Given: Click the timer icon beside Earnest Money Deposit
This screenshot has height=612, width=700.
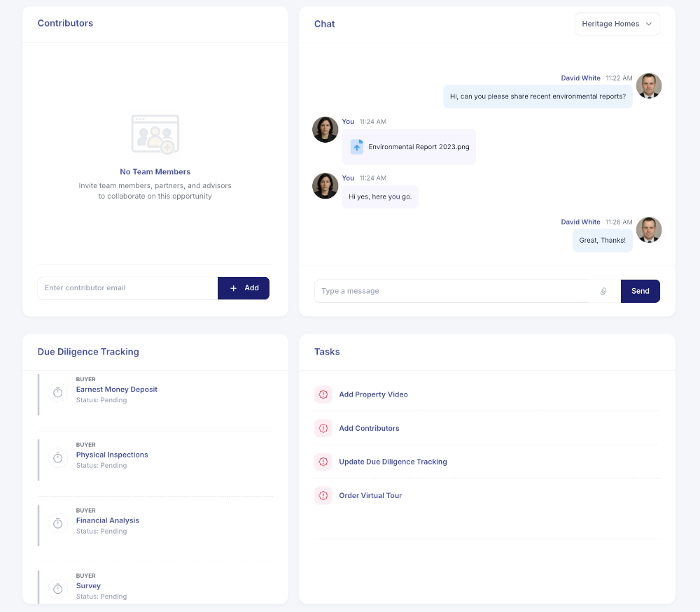Looking at the screenshot, I should point(58,392).
